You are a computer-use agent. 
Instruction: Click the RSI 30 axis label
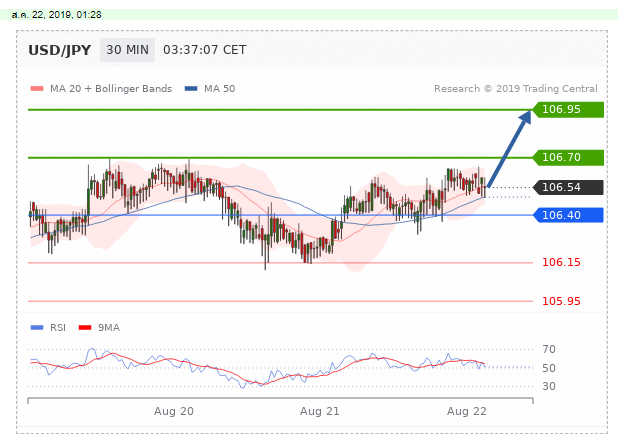point(549,386)
